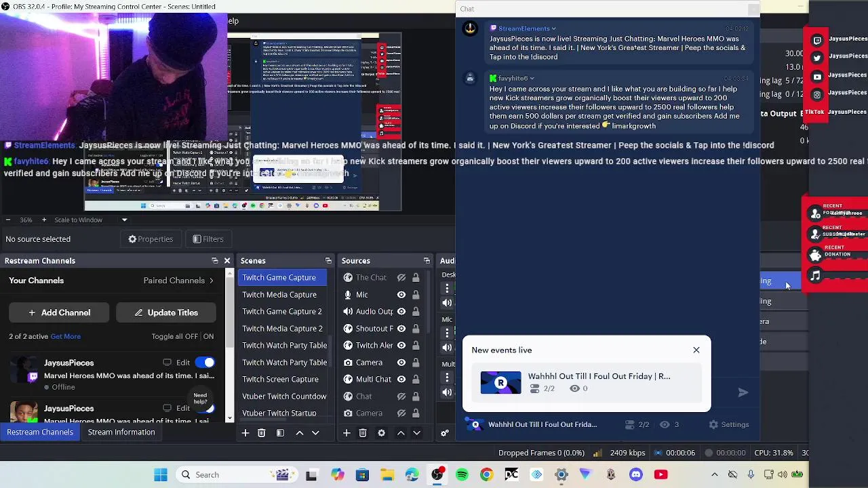Open Google Chrome from the taskbar
Image resolution: width=868 pixels, height=488 pixels.
coord(487,475)
